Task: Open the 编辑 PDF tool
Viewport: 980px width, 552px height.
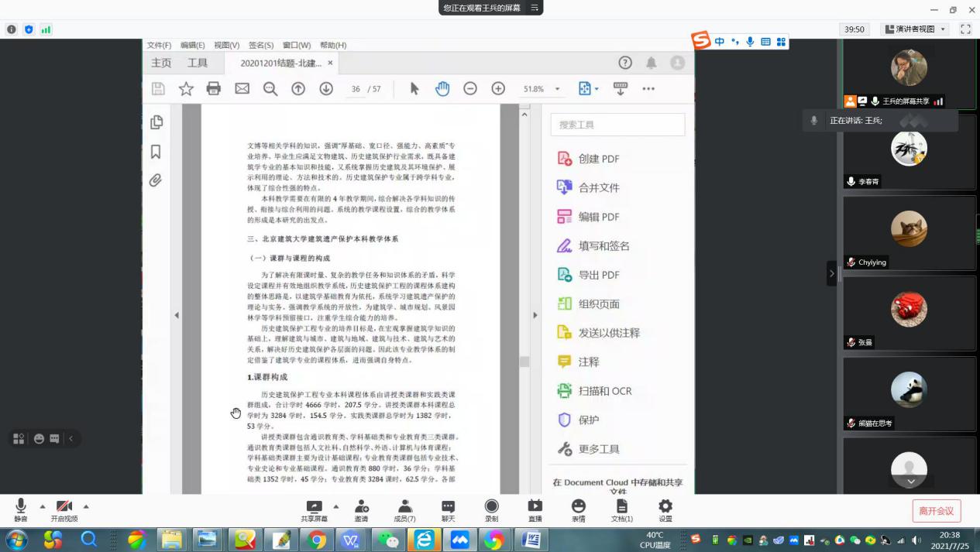Action: pos(598,217)
